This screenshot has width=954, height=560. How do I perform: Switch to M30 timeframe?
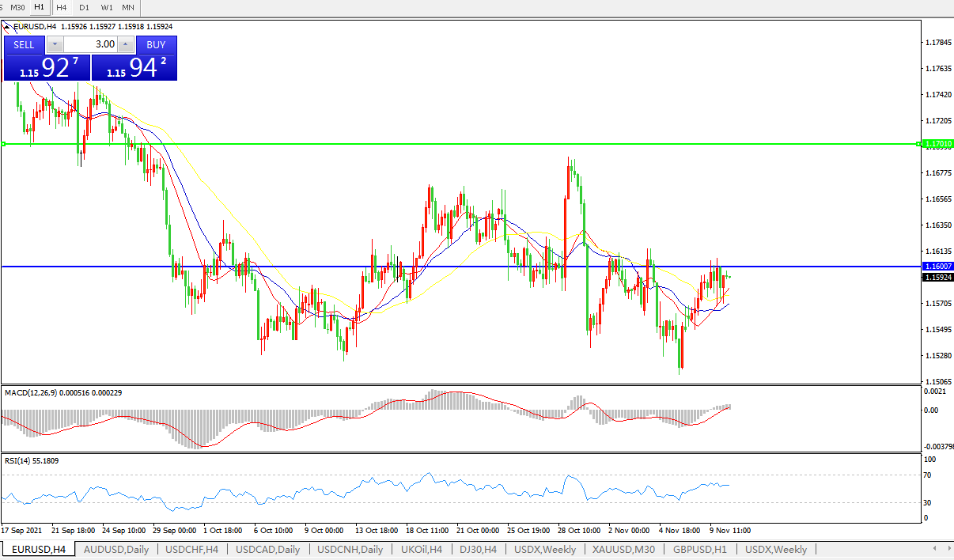click(x=17, y=7)
